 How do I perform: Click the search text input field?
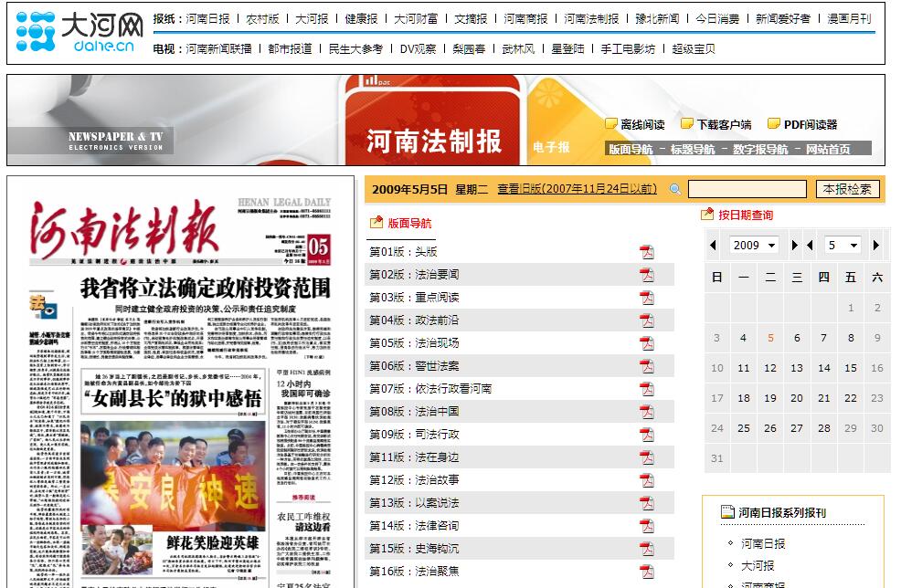[747, 189]
